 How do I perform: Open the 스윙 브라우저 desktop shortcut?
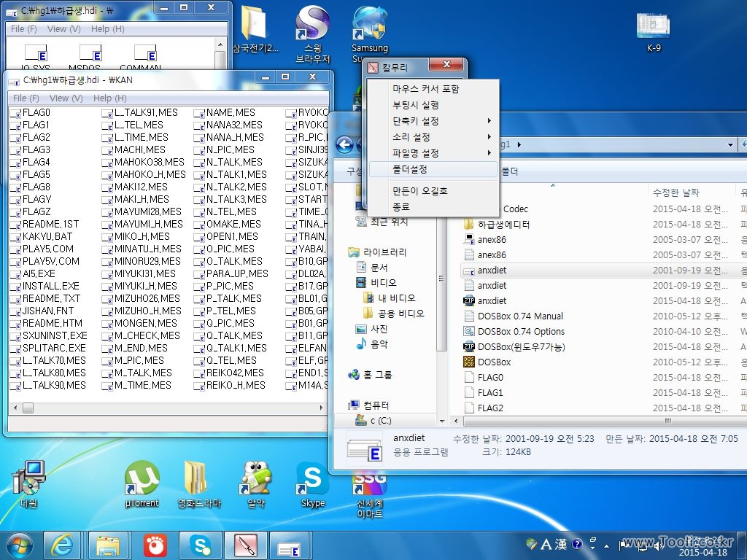pyautogui.click(x=312, y=34)
